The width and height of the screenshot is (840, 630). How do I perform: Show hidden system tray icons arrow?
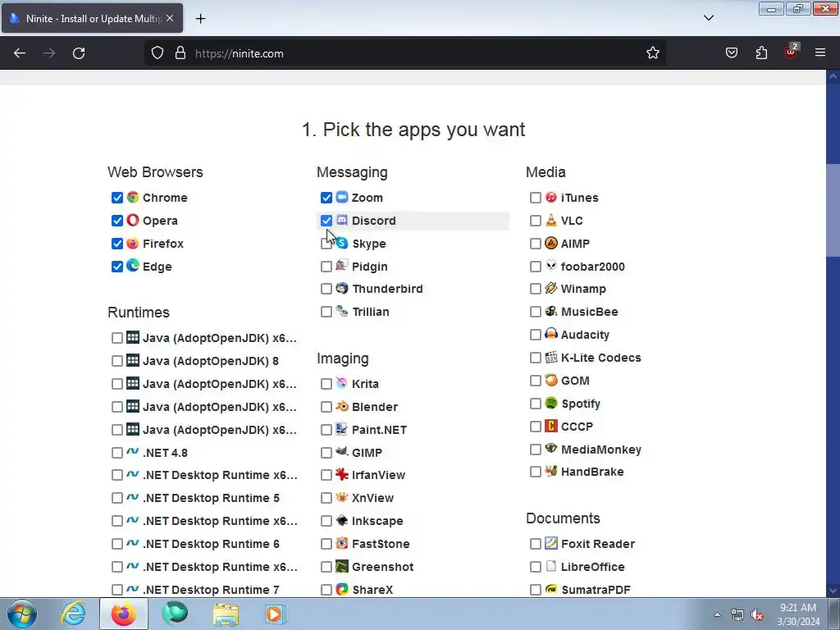(x=717, y=614)
